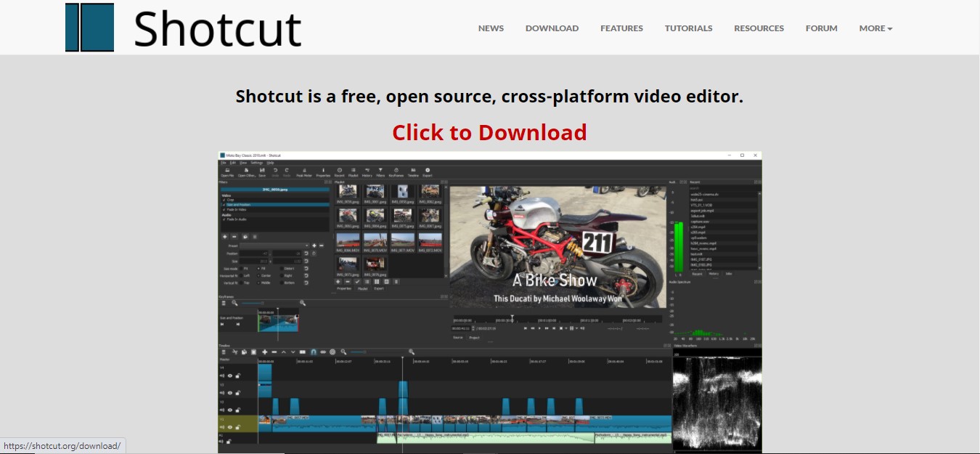The image size is (980, 454).
Task: Click the History icon in the top Shotcut toolbar
Action: (367, 172)
